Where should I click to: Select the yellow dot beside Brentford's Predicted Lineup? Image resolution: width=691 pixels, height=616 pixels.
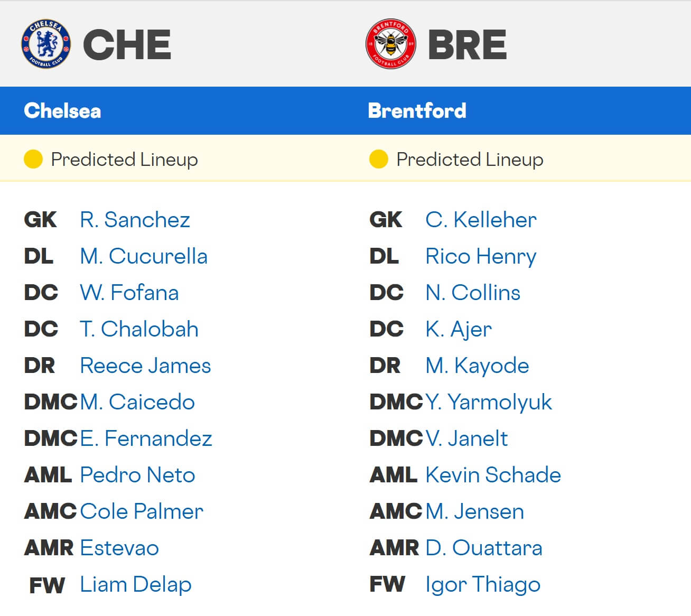coord(379,159)
